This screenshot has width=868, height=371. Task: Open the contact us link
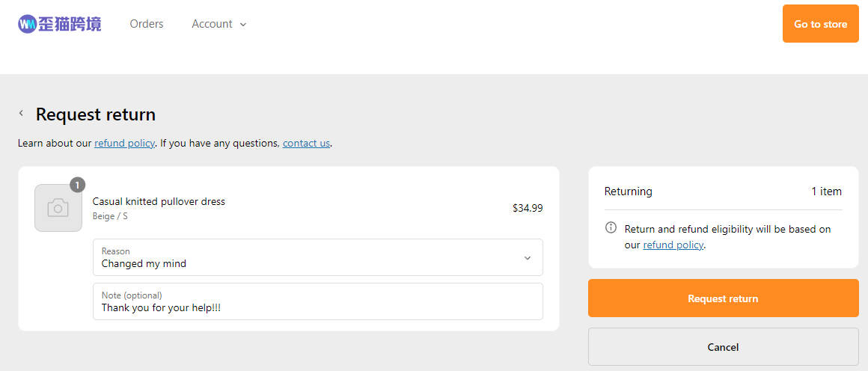click(306, 144)
